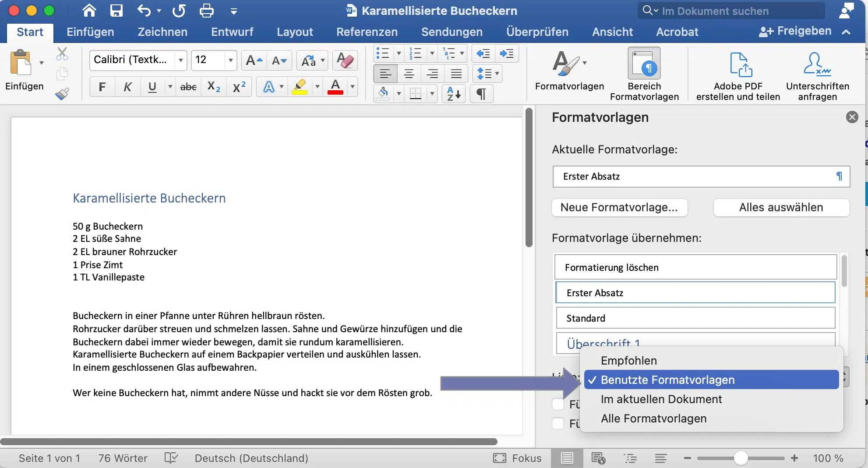Align text left
This screenshot has width=868, height=468.
point(385,74)
